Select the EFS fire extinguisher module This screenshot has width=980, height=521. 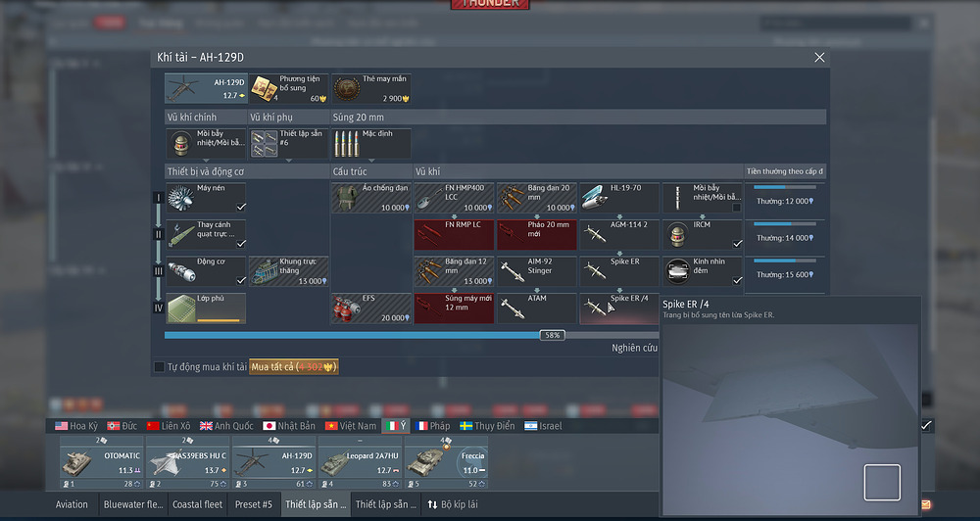(371, 308)
